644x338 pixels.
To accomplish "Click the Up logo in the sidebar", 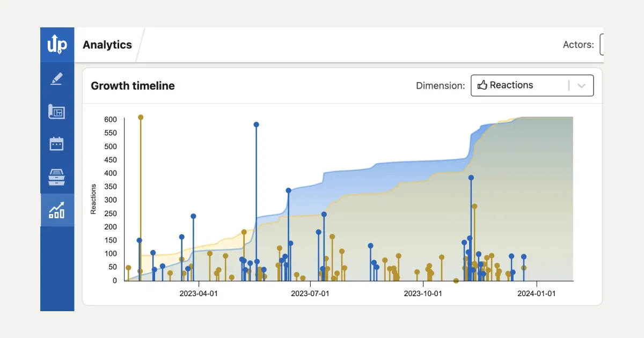I will coord(57,45).
